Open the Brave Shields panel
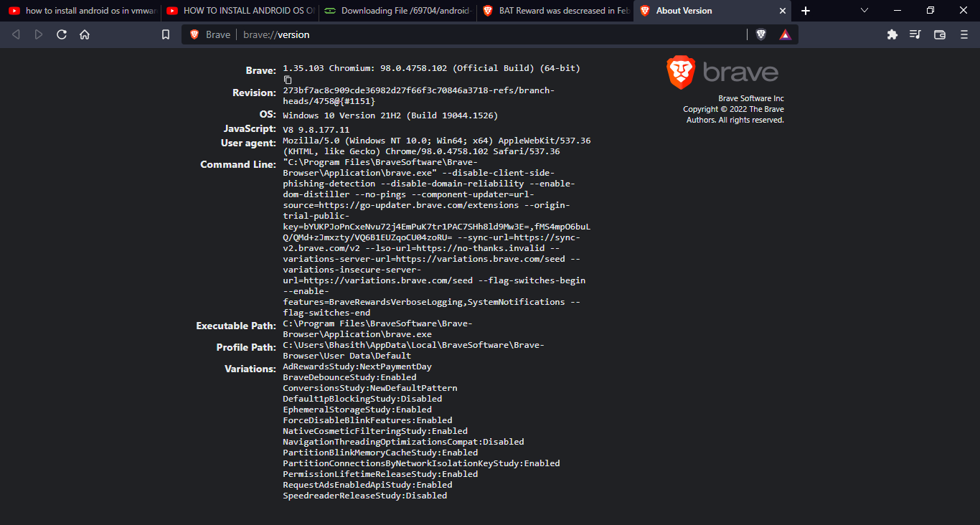980x525 pixels. [x=761, y=34]
